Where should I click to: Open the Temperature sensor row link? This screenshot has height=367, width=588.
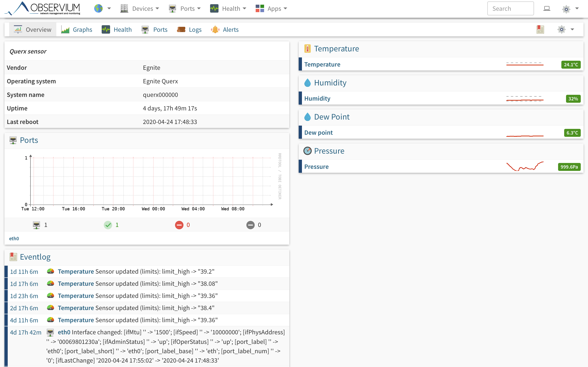click(x=322, y=65)
